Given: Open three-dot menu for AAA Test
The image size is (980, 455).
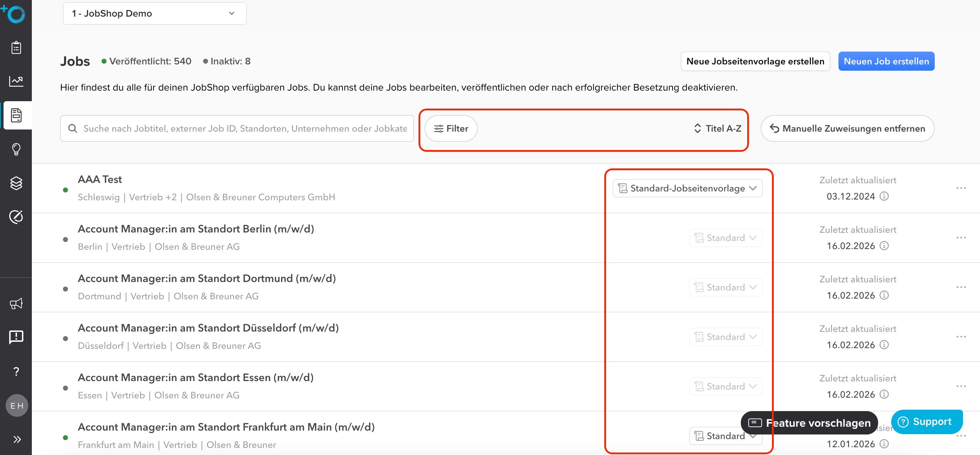Looking at the screenshot, I should [x=961, y=188].
